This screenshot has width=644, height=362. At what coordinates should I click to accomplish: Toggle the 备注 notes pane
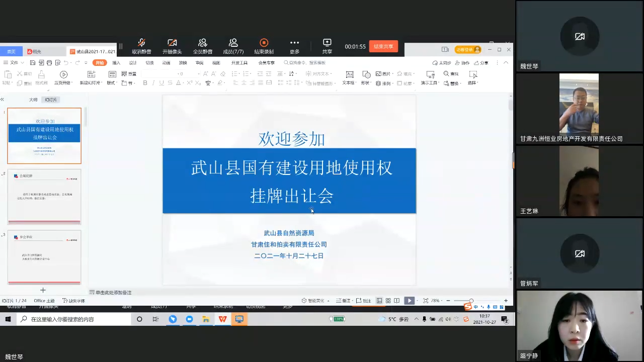pyautogui.click(x=344, y=301)
